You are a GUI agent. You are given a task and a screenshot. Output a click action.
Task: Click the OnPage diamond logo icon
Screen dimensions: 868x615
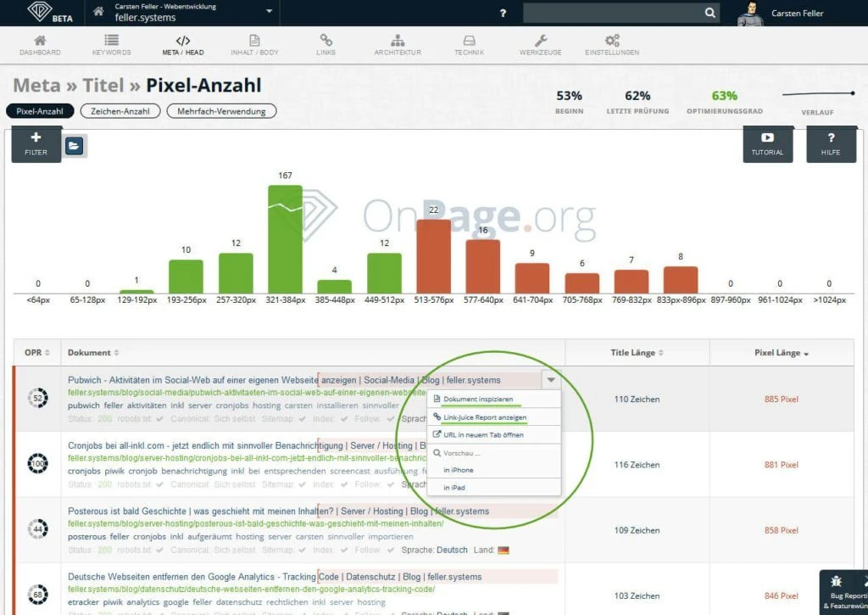click(x=40, y=12)
